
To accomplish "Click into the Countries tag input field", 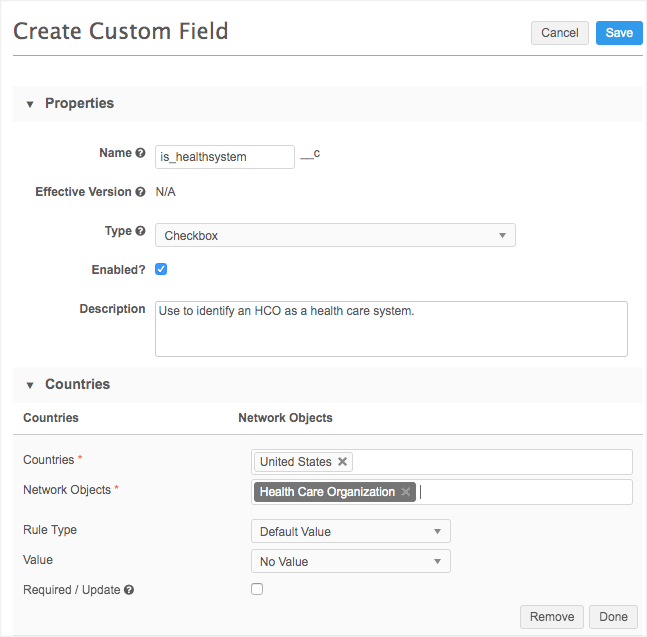I will coord(490,462).
